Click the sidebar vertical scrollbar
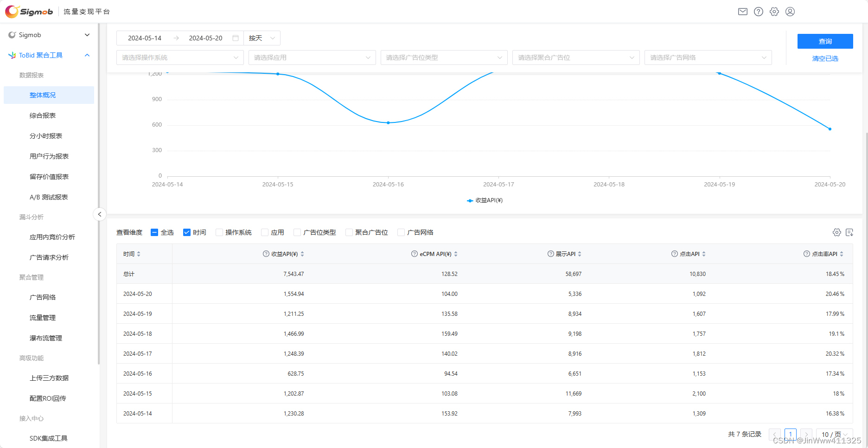868x448 pixels. pos(99,193)
